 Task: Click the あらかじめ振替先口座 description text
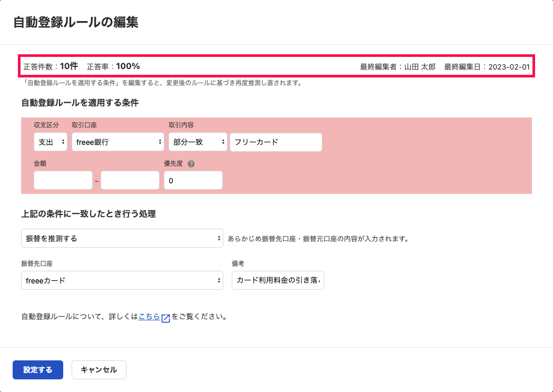click(319, 239)
